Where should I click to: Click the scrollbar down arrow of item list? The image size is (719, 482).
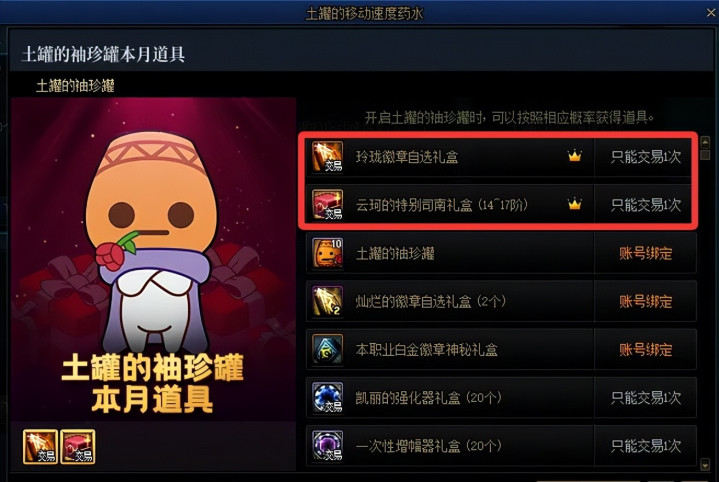coord(705,465)
